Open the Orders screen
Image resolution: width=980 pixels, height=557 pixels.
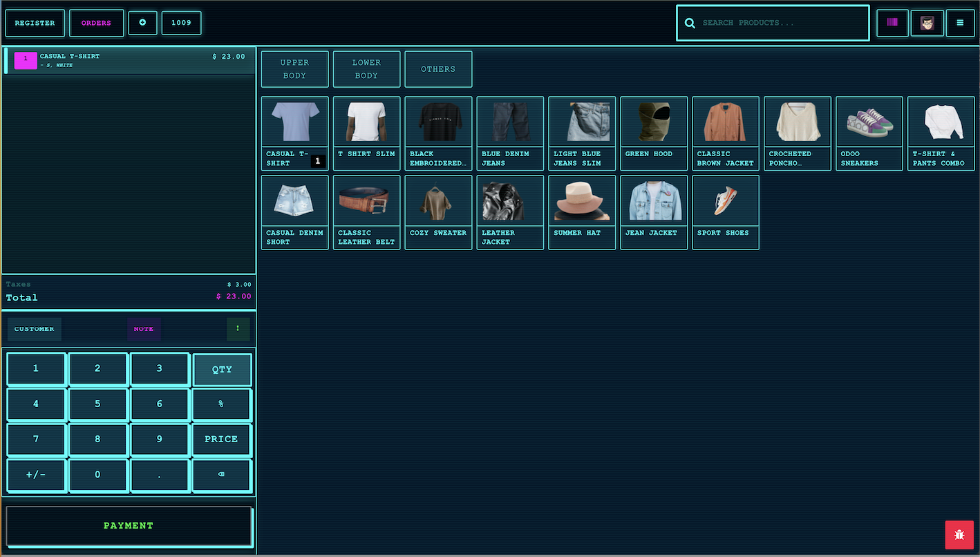coord(96,23)
